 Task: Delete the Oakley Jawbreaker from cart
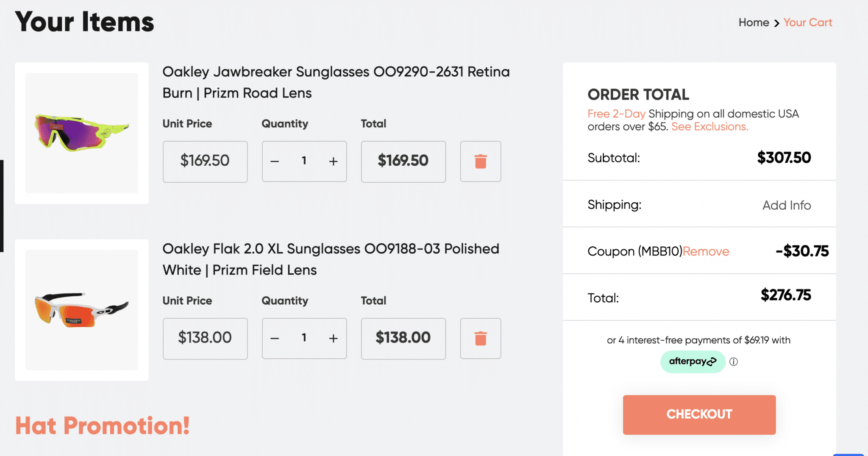(x=480, y=161)
